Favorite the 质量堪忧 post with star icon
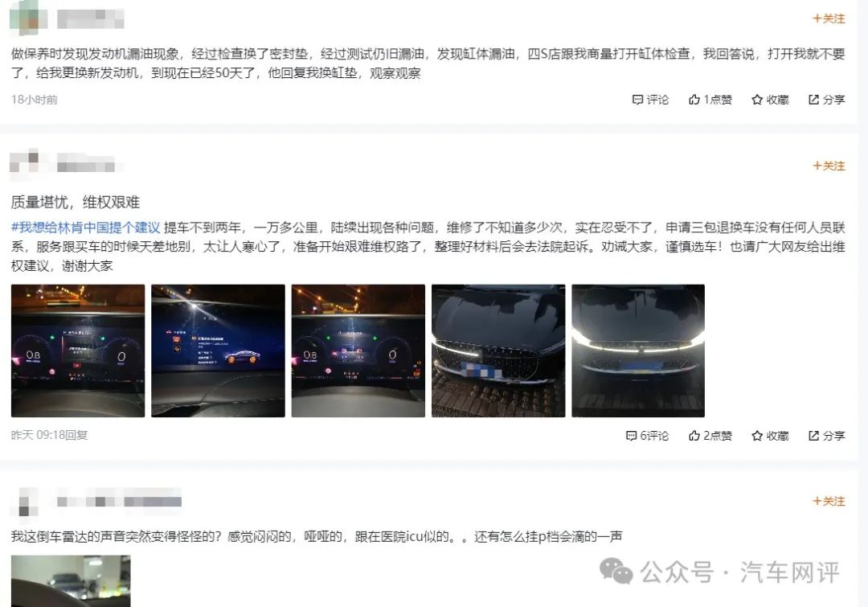Screen dimensions: 868x607 770,436
